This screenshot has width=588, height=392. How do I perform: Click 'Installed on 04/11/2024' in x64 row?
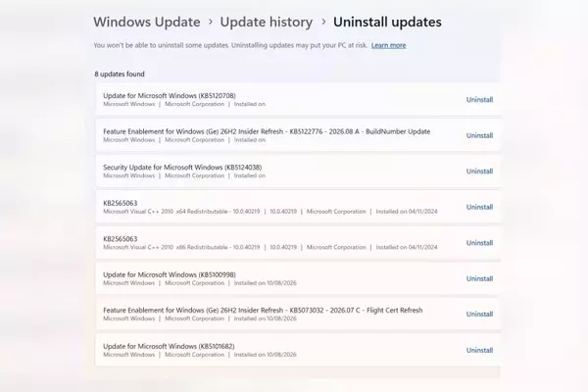407,212
